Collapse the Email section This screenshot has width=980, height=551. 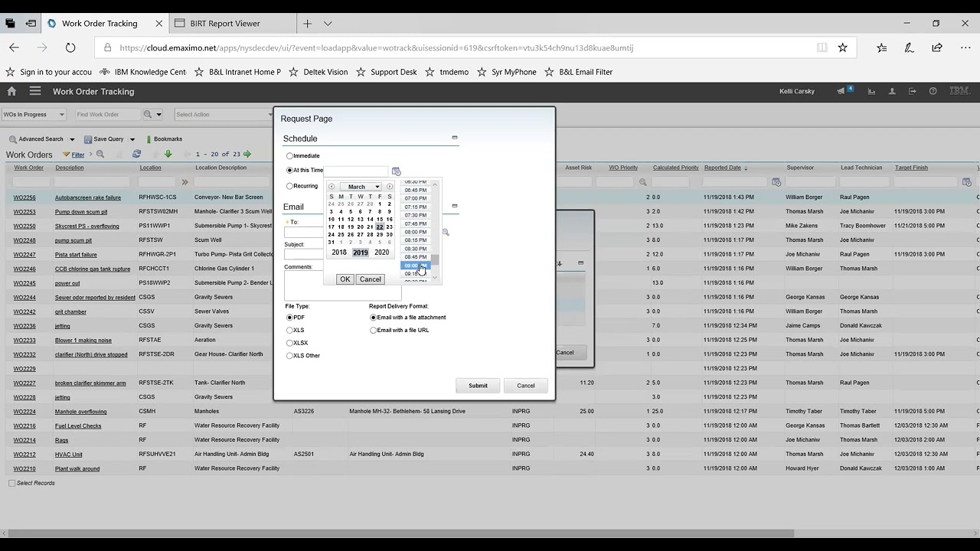tap(455, 206)
